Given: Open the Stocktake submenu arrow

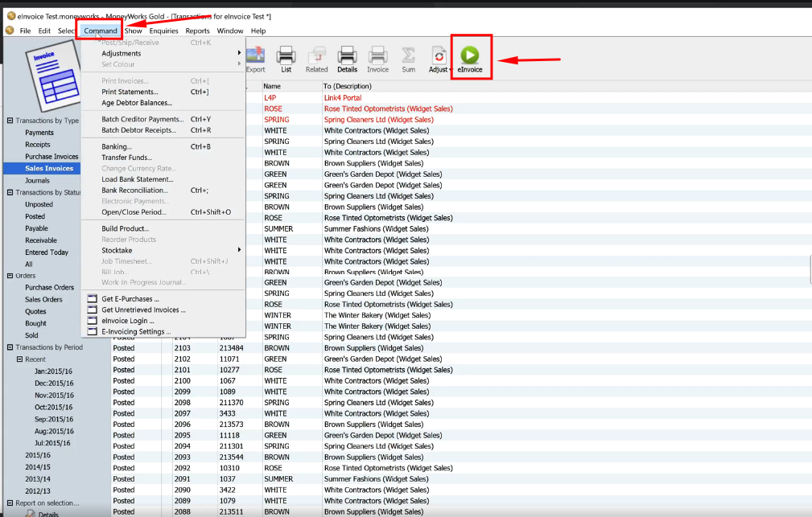Looking at the screenshot, I should coord(239,250).
